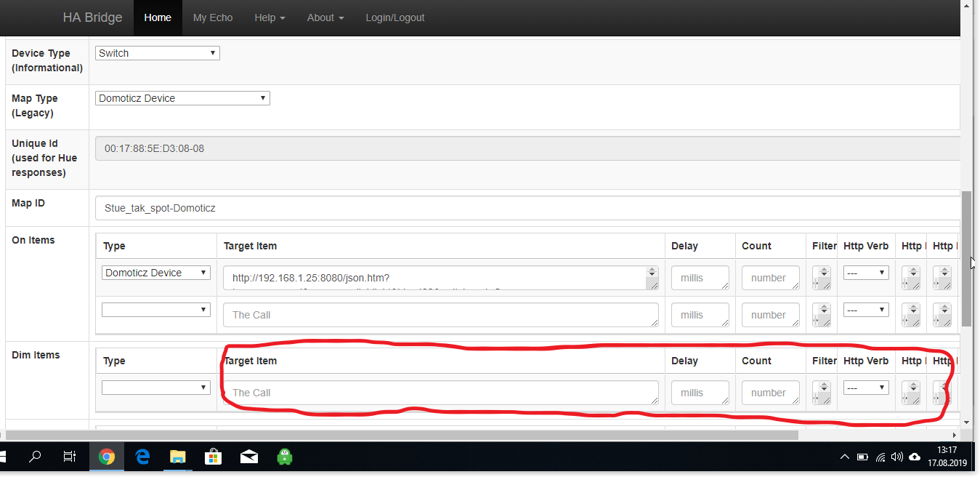Click the Map ID text field
Screen dimensions: 980x477
point(527,208)
